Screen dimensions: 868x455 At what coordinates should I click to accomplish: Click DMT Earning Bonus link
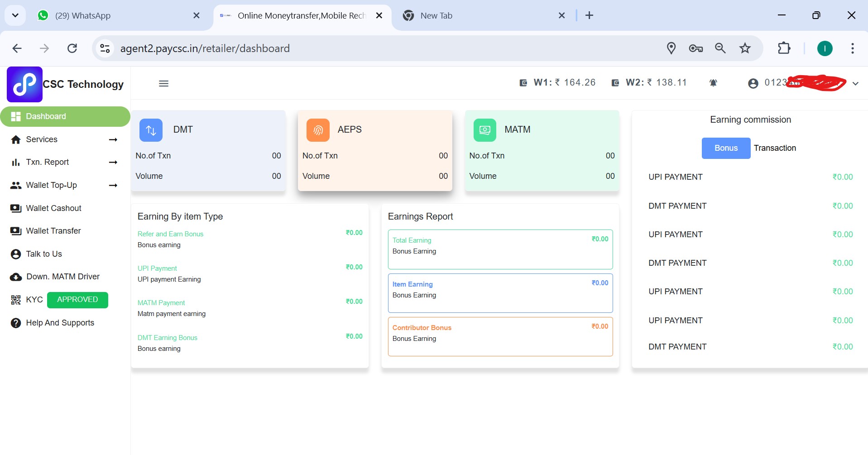point(168,338)
